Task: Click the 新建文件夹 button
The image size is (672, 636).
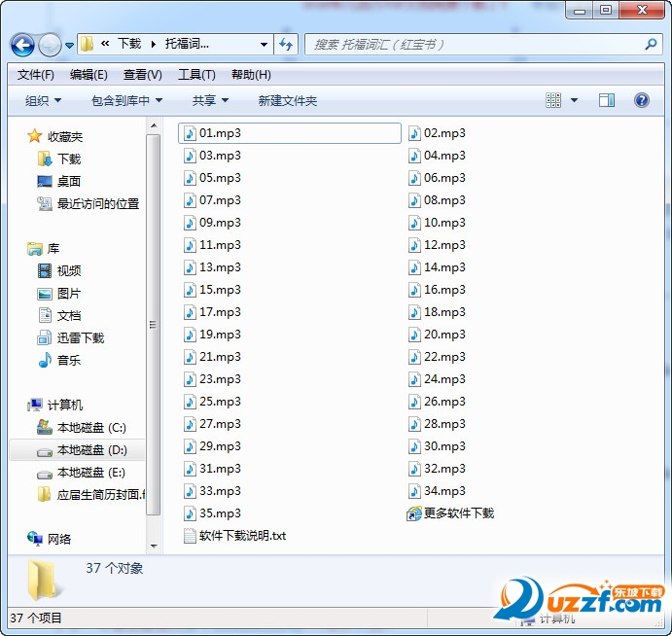Action: 288,101
